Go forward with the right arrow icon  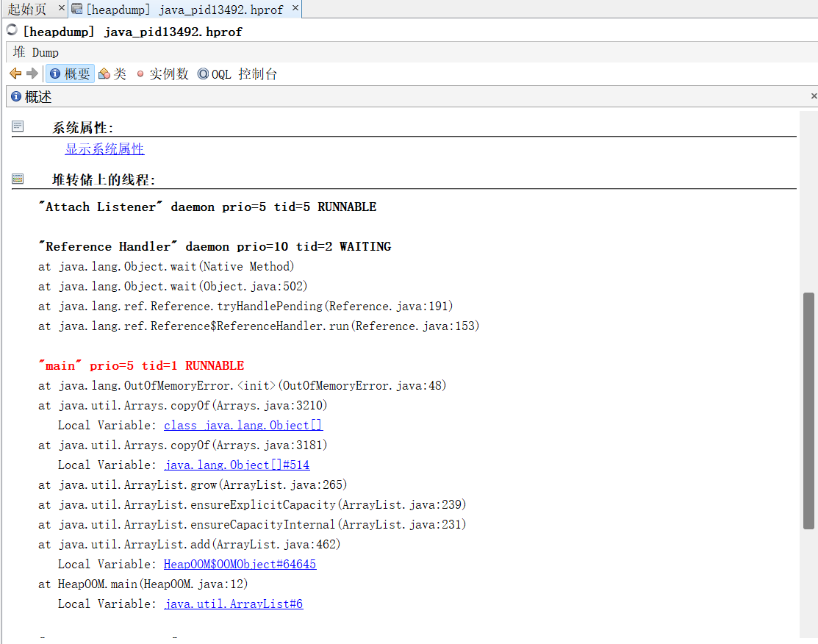point(32,74)
